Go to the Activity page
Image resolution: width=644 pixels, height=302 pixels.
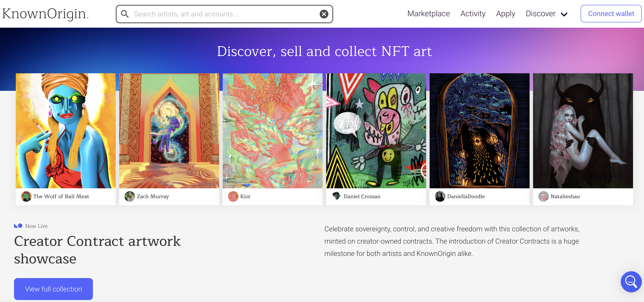click(x=473, y=14)
